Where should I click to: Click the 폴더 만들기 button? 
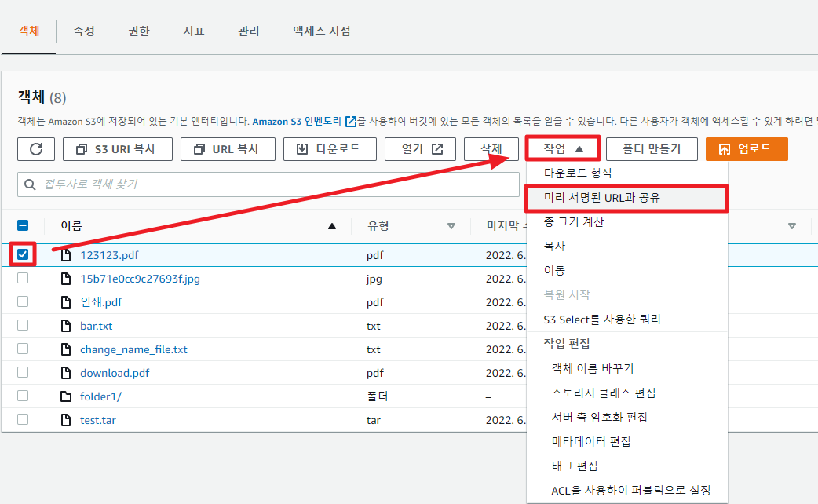[652, 149]
